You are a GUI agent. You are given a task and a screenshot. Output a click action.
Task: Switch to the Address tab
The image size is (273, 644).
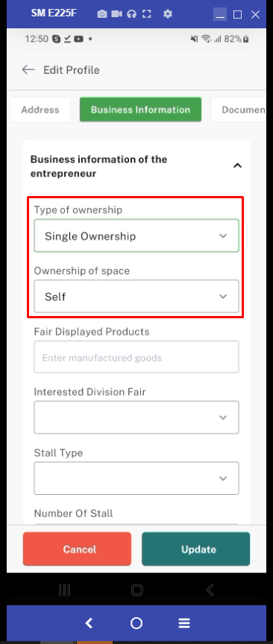(40, 110)
